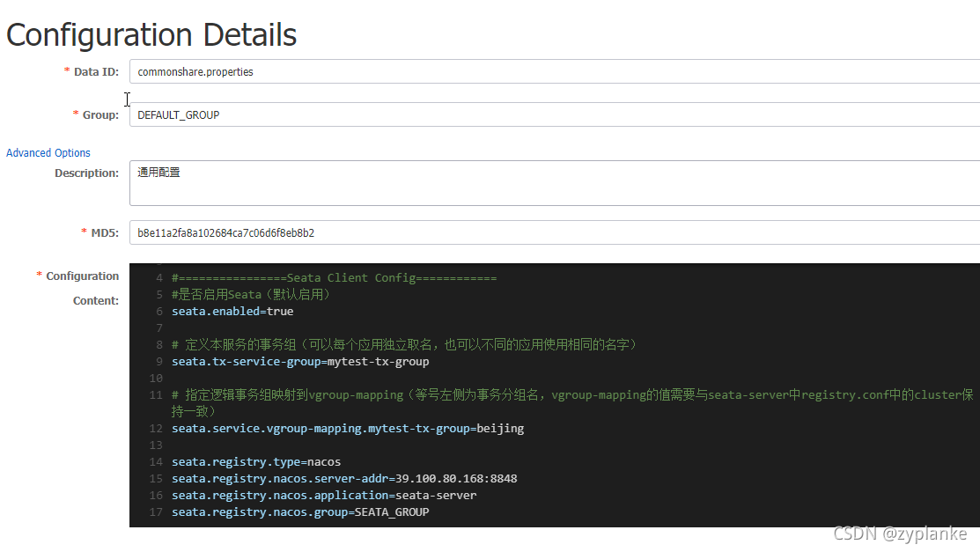
Task: Click the seata.tx-service-group configuration line
Action: pos(299,361)
